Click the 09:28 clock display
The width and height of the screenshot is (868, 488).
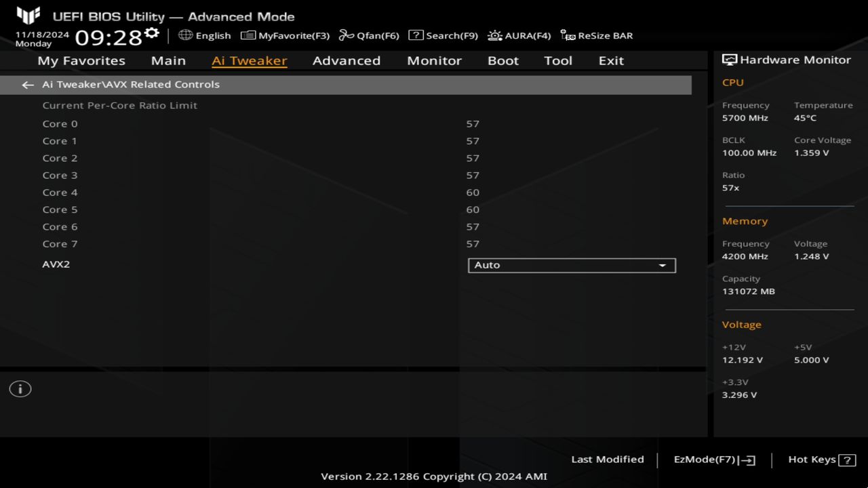(108, 37)
